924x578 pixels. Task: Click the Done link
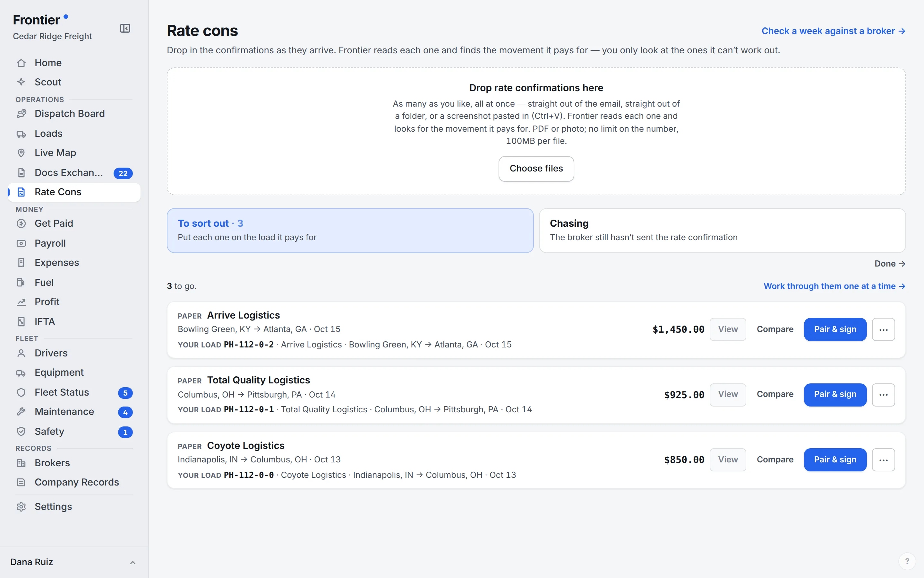[x=890, y=264]
